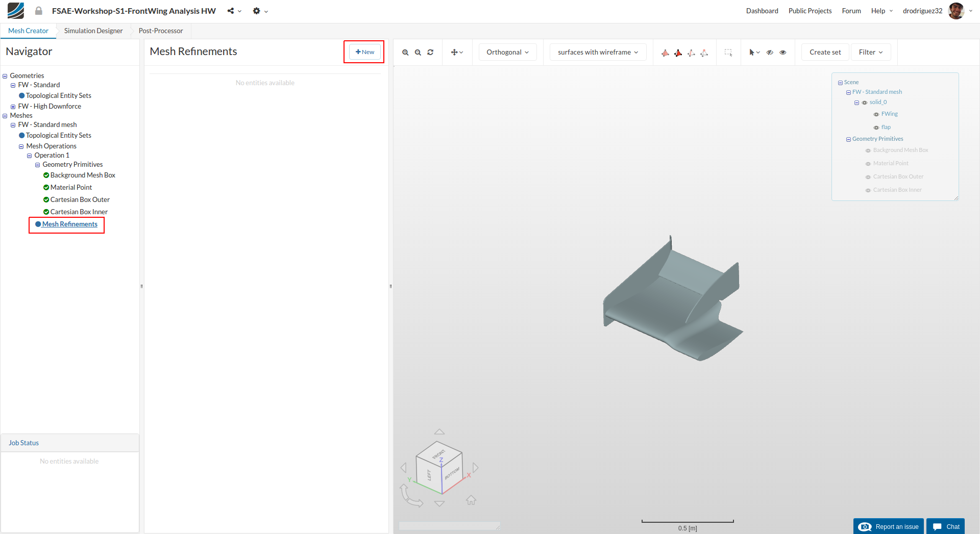980x534 pixels.
Task: Open the cursor selection mode tool
Action: (x=754, y=53)
